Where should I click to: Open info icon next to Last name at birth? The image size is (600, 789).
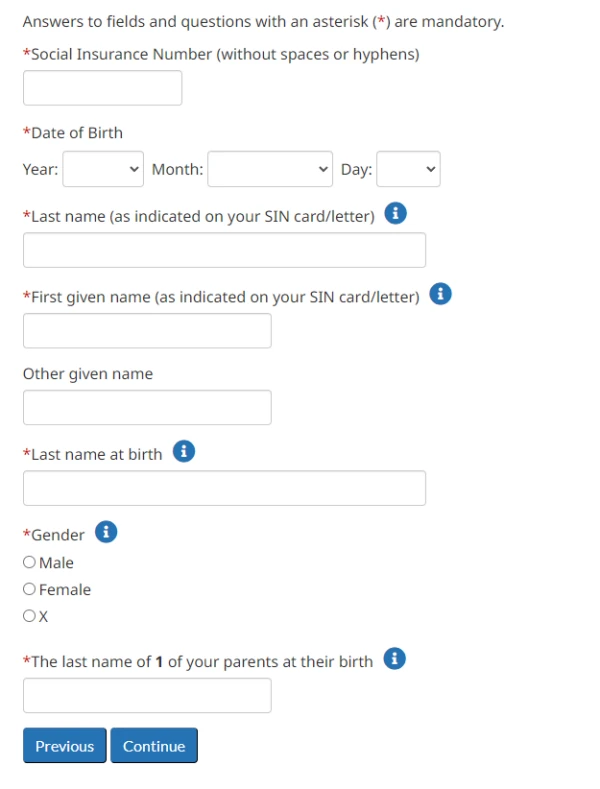coord(184,451)
